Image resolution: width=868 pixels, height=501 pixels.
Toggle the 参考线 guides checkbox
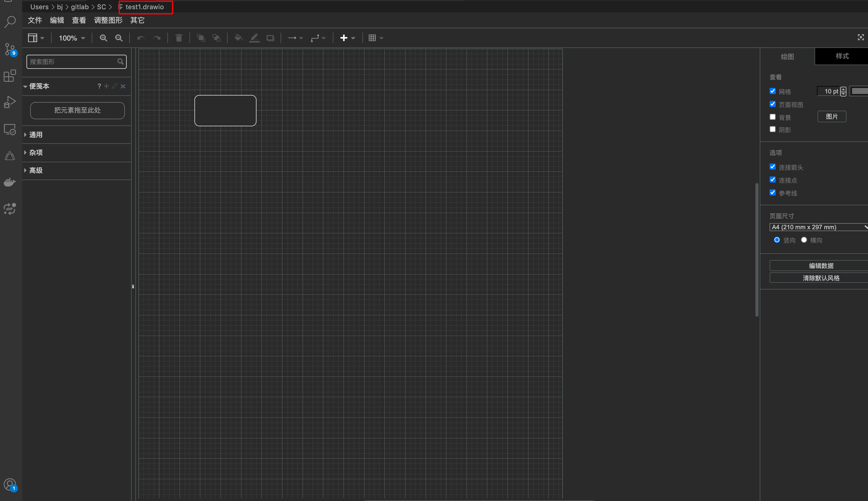click(773, 192)
